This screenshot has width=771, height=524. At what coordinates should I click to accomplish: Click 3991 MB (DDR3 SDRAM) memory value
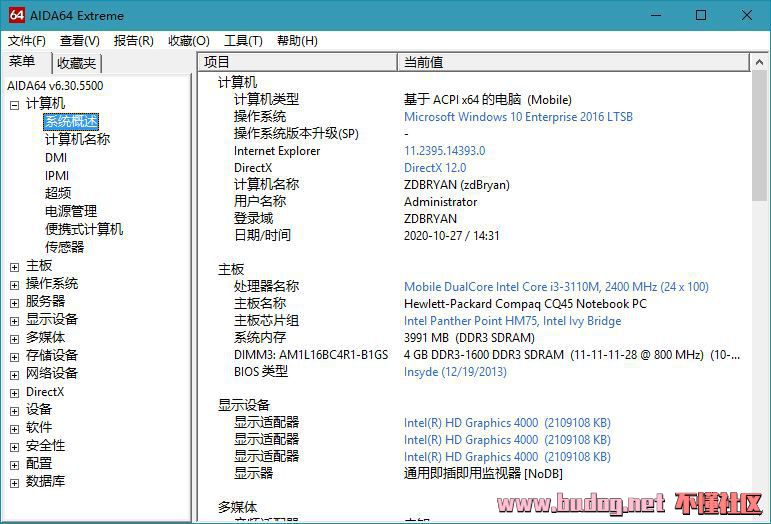coord(469,338)
